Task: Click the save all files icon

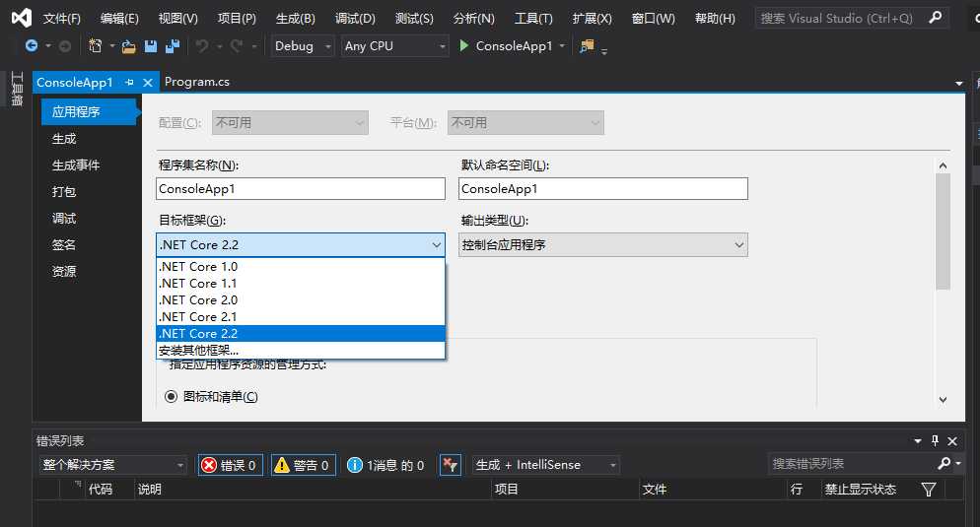Action: click(x=173, y=46)
